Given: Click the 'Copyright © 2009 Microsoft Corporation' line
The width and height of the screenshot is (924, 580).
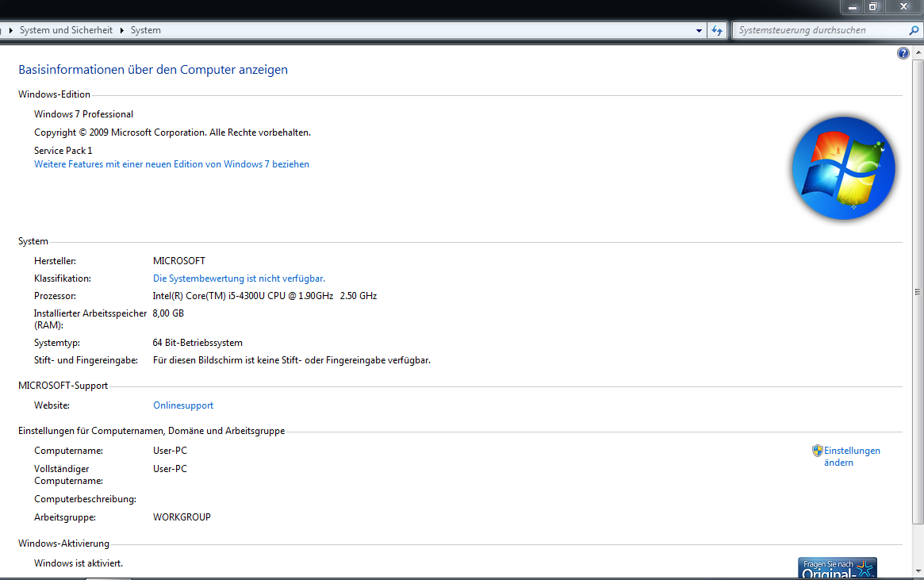Looking at the screenshot, I should (172, 133).
